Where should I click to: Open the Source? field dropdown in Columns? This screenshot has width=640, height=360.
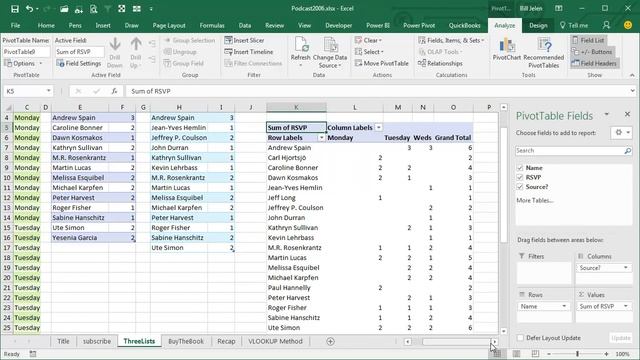pos(626,268)
